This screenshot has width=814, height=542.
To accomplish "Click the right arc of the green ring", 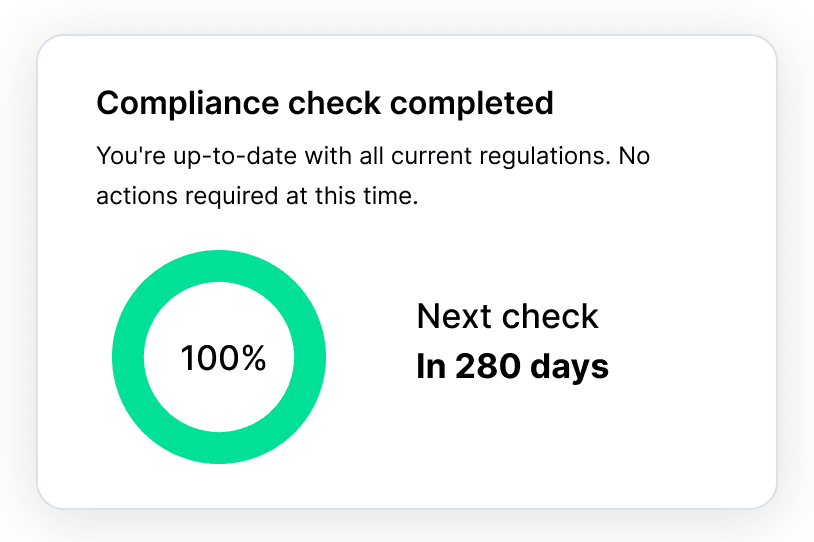I will [310, 357].
